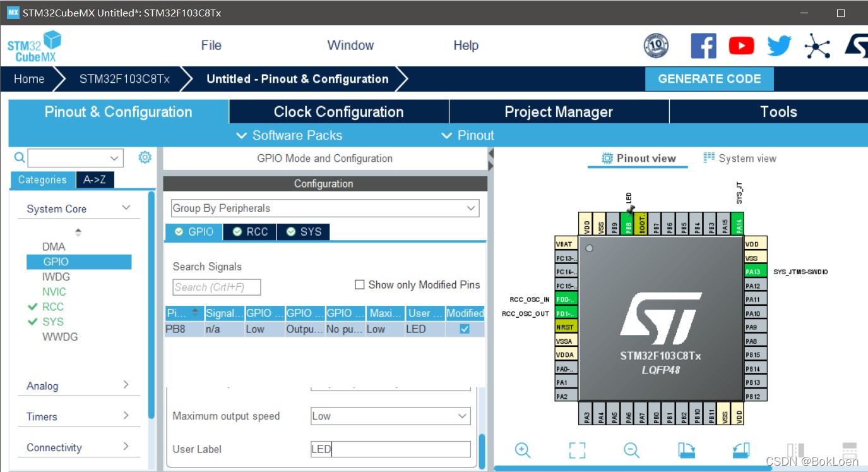Open the category search combo box arrow

click(114, 158)
